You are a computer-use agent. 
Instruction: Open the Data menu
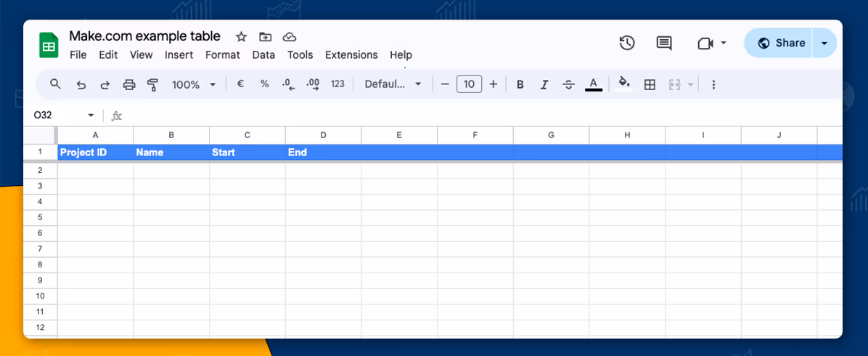click(263, 55)
